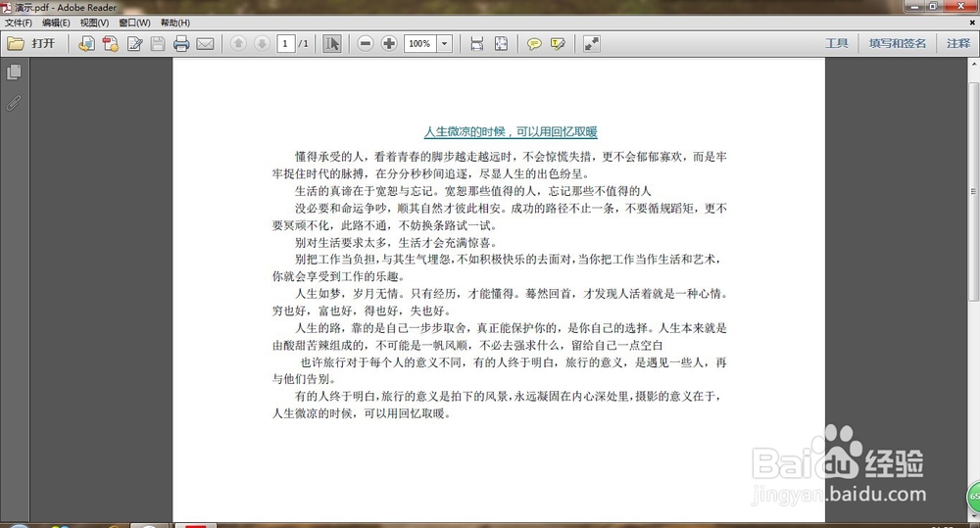Click the 打开 (Open) folder button
This screenshot has width=980, height=528.
(x=30, y=44)
